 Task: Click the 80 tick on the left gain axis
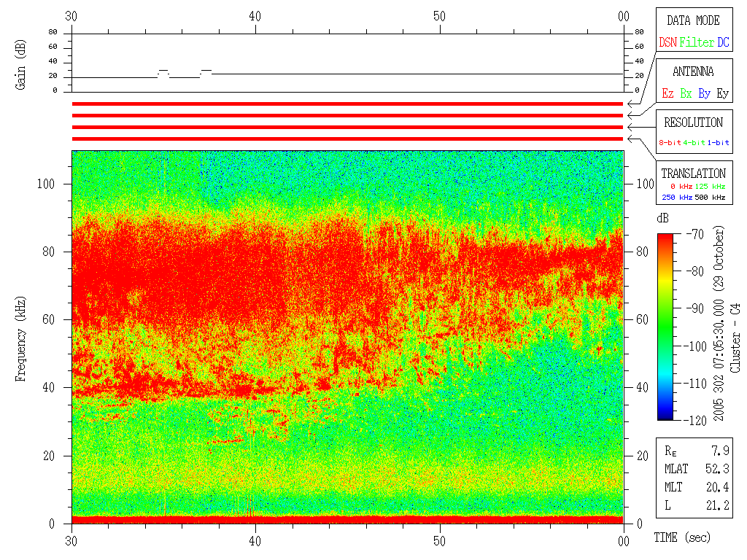[x=53, y=32]
